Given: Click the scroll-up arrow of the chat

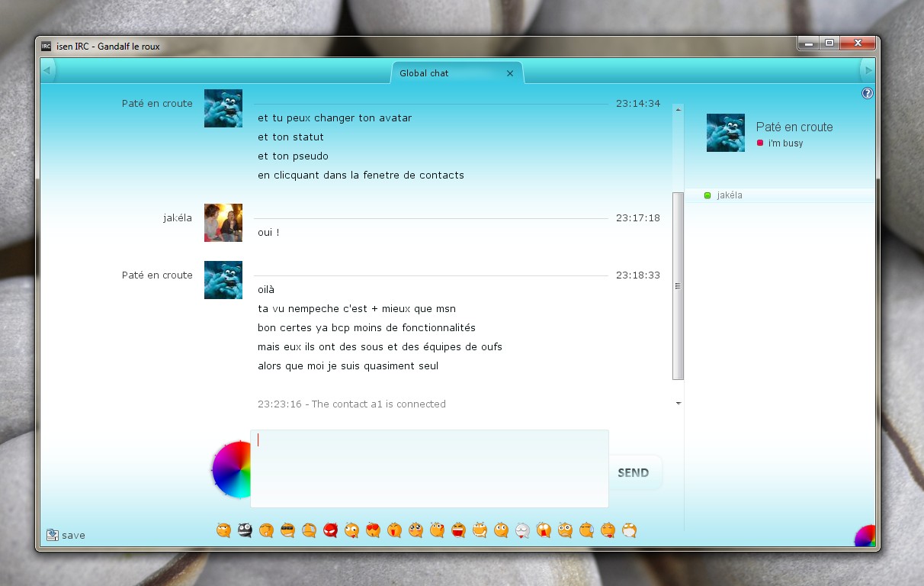Looking at the screenshot, I should pyautogui.click(x=678, y=110).
